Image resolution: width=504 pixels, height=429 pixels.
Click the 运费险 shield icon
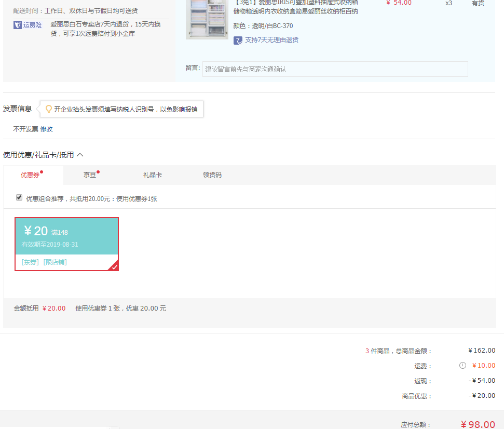point(17,25)
